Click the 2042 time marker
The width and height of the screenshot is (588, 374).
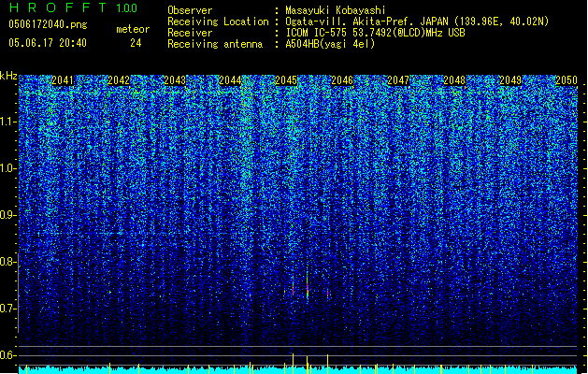point(119,80)
